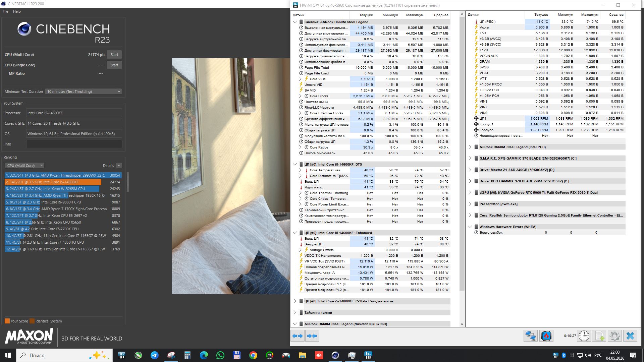Image resolution: width=644 pixels, height=362 pixels.
Task: Close sensors with the blue X icon
Action: (x=630, y=336)
